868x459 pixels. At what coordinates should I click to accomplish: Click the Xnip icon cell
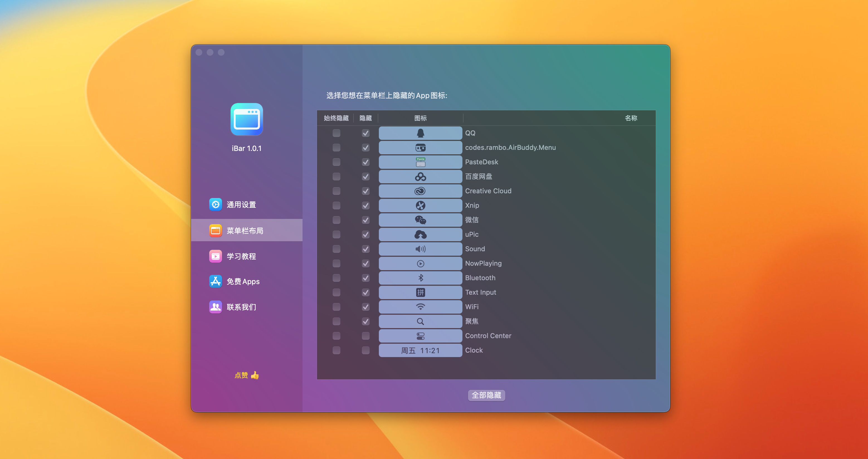pos(420,206)
